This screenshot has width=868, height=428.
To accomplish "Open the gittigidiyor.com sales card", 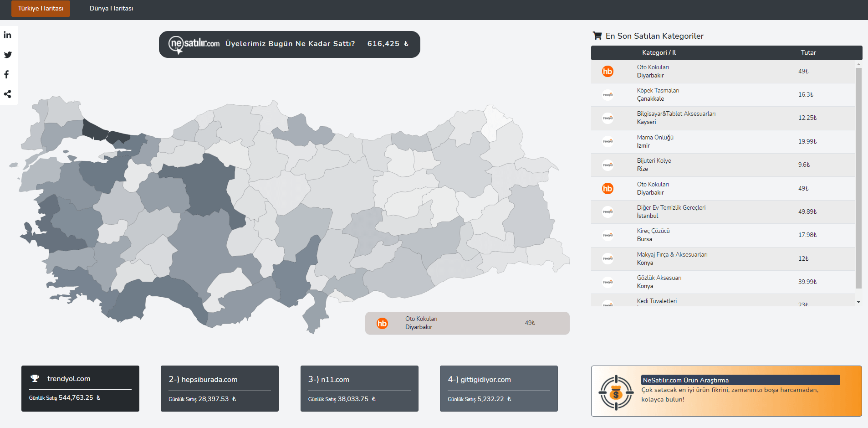I will point(499,388).
